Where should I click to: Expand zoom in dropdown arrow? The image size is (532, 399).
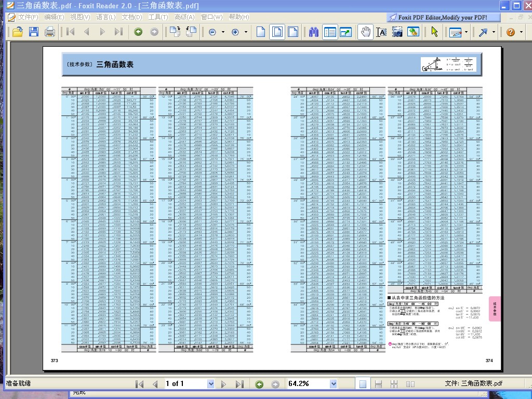[x=246, y=32]
